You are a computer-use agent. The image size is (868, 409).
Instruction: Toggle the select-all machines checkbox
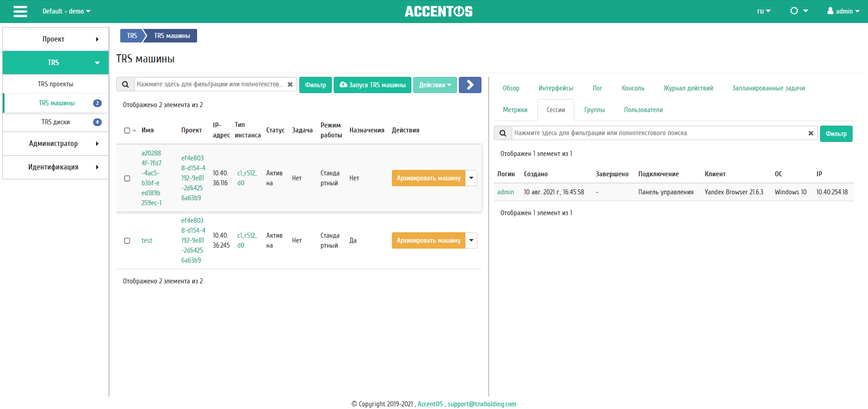tap(127, 131)
